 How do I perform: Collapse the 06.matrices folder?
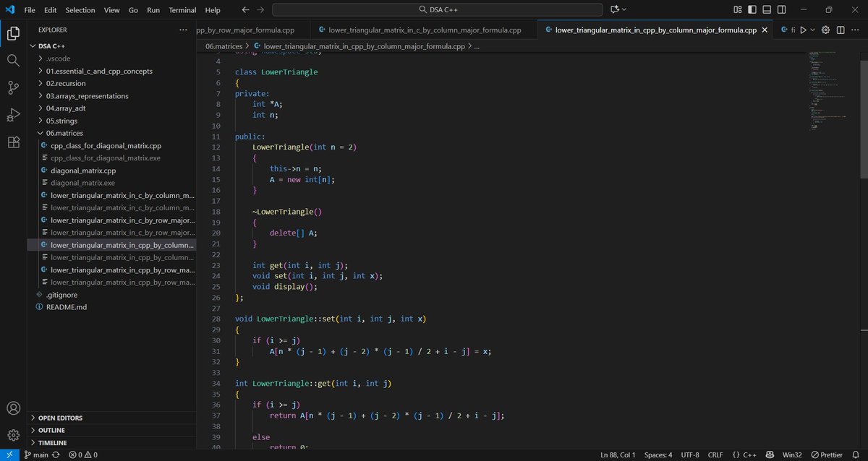(65, 133)
